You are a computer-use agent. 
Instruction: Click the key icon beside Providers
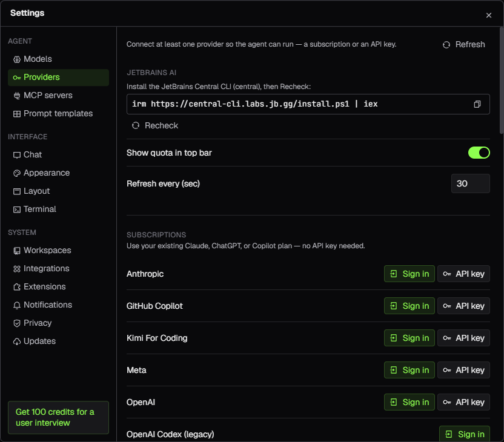pyautogui.click(x=17, y=78)
